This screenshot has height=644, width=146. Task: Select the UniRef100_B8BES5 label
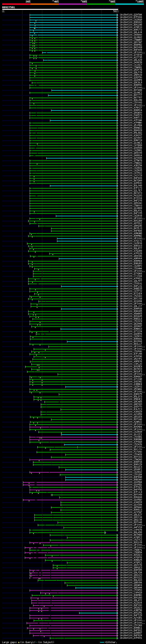pyautogui.click(x=131, y=289)
